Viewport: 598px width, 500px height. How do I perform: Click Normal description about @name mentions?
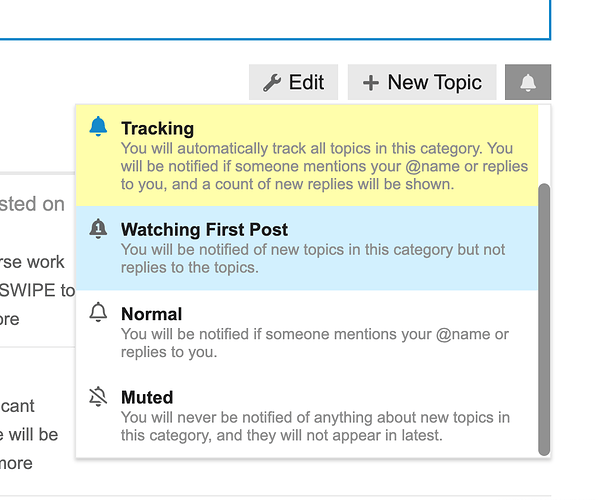click(x=315, y=343)
